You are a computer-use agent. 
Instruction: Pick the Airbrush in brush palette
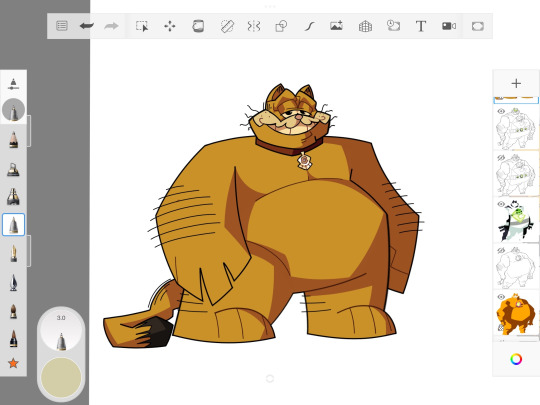[13, 169]
